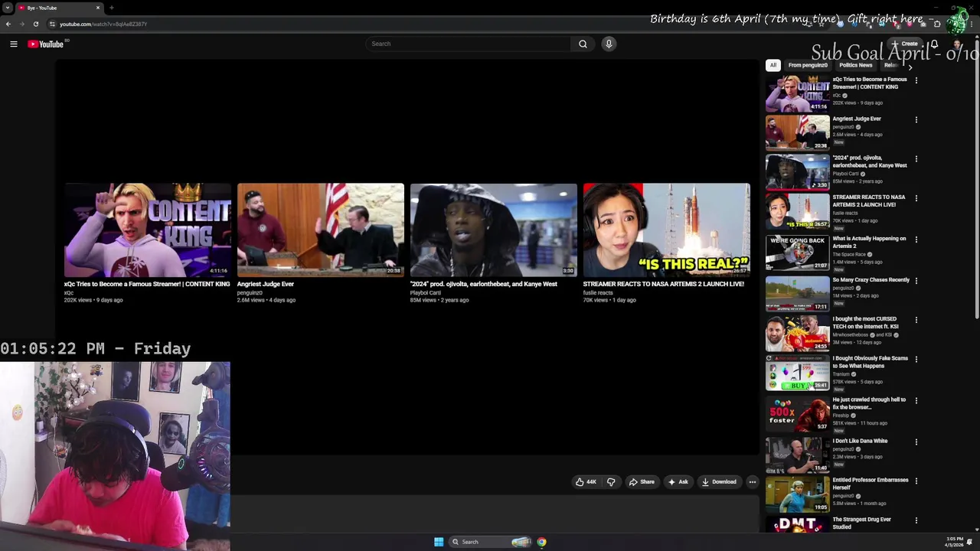
Task: Open options menu for xQc Content King sidebar video
Action: click(916, 80)
